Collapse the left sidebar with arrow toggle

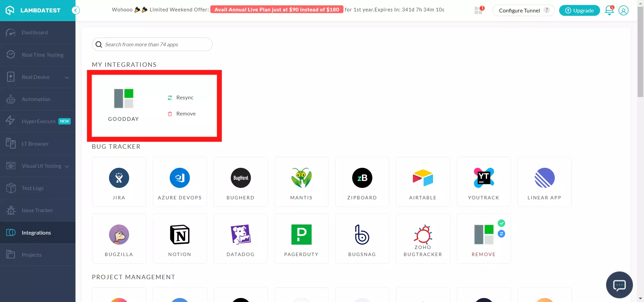(76, 10)
